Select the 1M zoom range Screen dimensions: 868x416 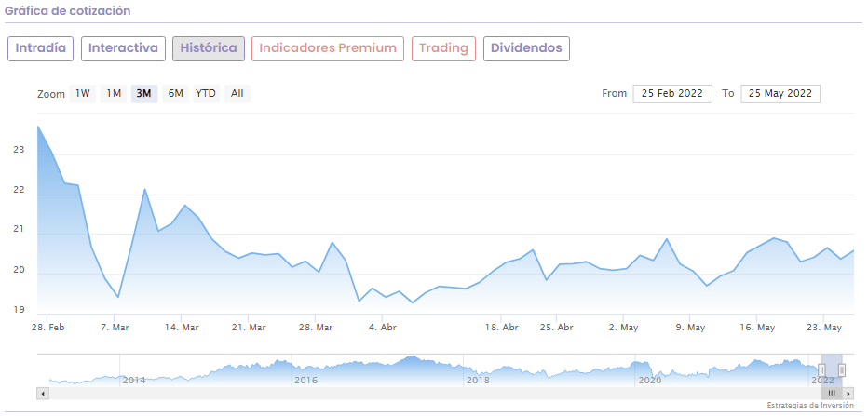point(114,93)
